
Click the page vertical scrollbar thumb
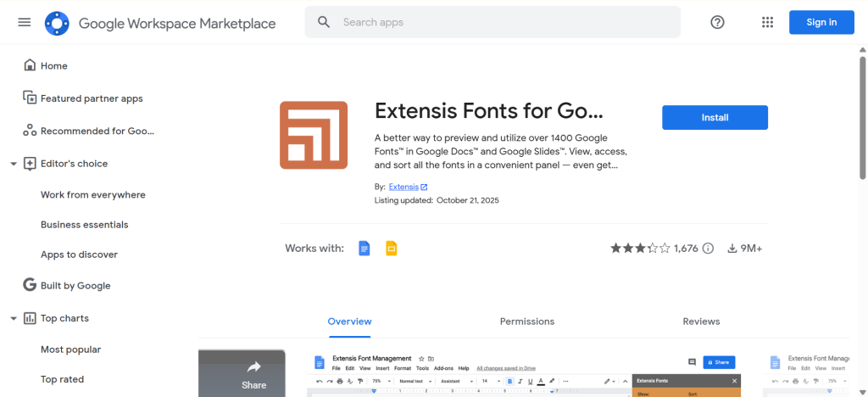[x=862, y=117]
